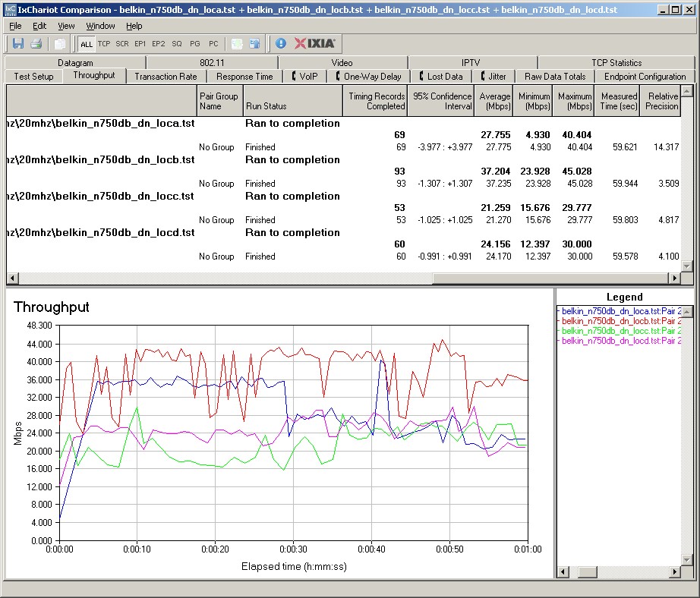Screen dimensions: 700x598
Task: Click the green export icon after PC
Action: coord(237,44)
